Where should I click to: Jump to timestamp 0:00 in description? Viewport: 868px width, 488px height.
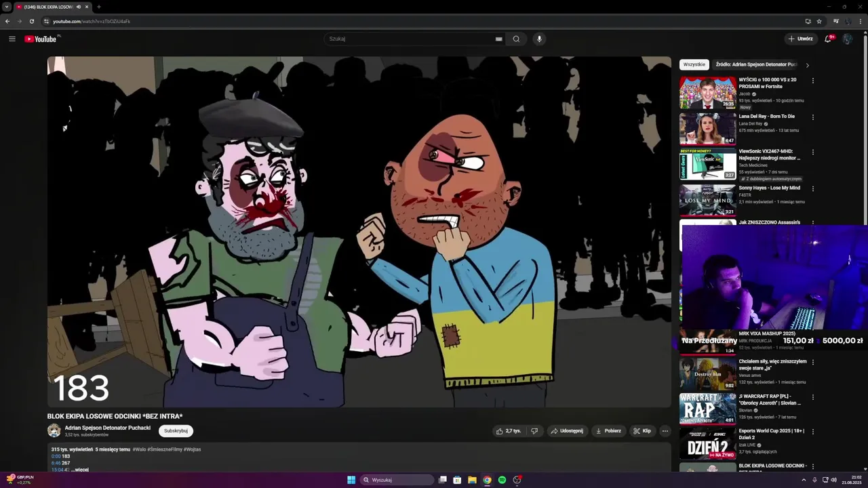pyautogui.click(x=56, y=456)
